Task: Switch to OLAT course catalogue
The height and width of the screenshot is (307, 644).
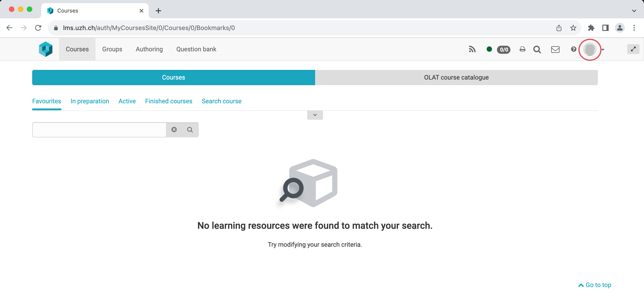Action: tap(456, 77)
